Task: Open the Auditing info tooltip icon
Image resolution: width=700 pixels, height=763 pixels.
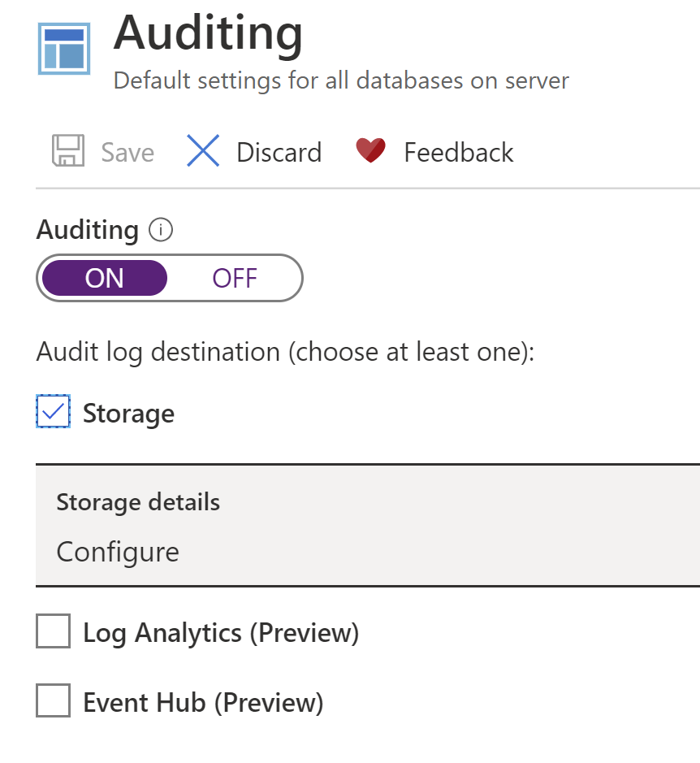Action: pyautogui.click(x=161, y=230)
